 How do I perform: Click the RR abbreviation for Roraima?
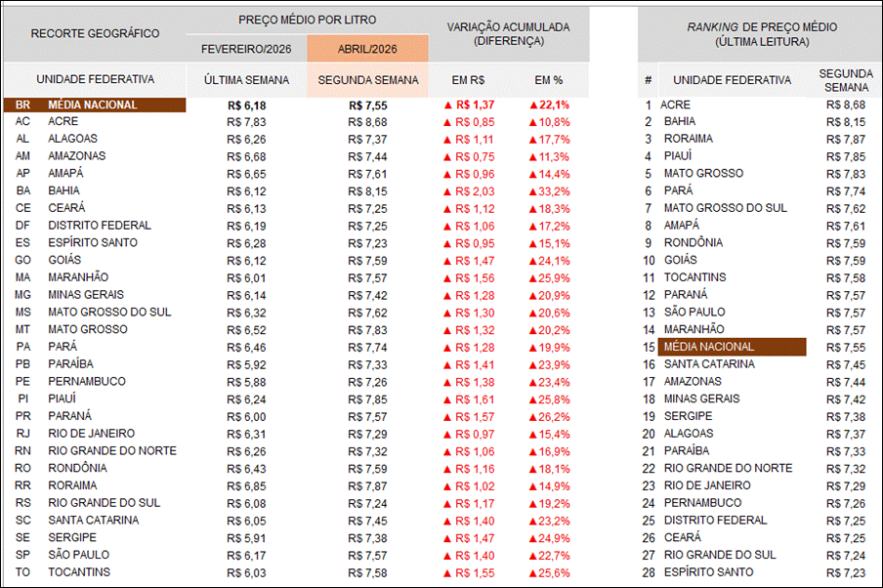(21, 485)
